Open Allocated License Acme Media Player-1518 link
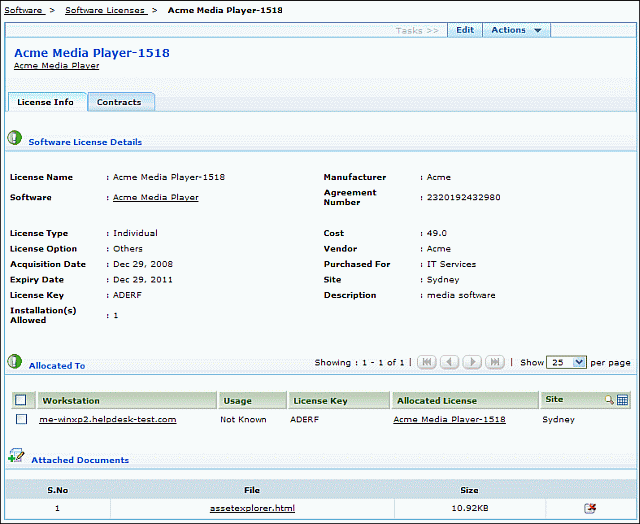 tap(449, 419)
